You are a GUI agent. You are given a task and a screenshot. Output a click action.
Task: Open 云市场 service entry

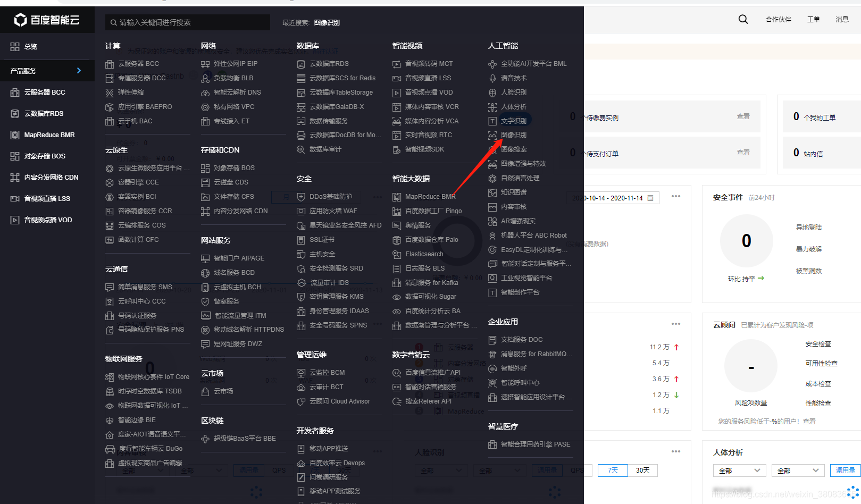[223, 391]
